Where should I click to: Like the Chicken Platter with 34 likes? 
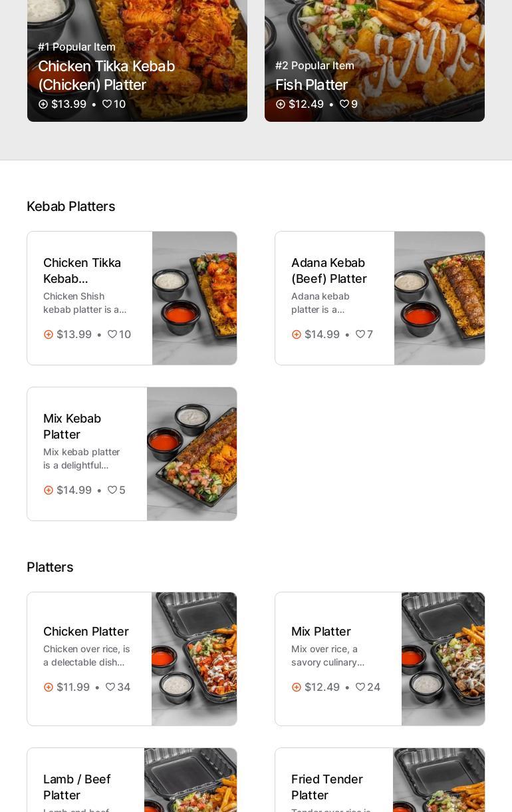pyautogui.click(x=110, y=688)
